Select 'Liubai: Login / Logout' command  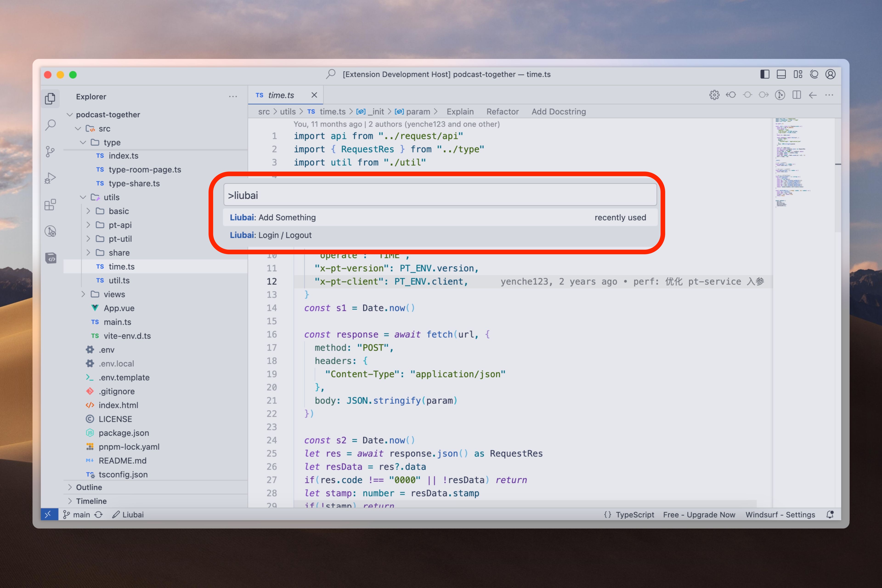(x=270, y=235)
